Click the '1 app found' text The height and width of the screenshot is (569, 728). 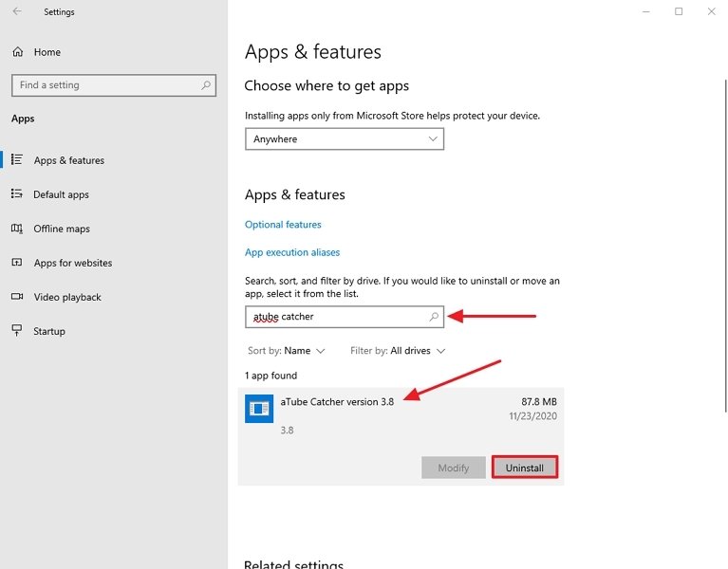click(271, 376)
